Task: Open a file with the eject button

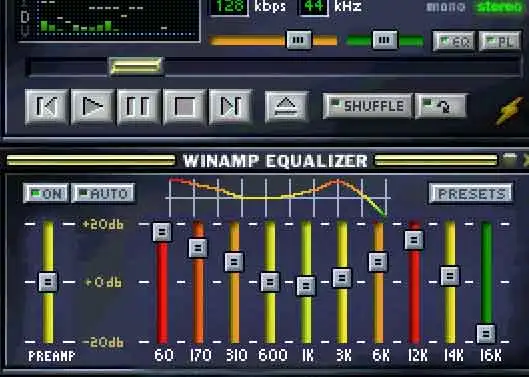Action: [x=286, y=106]
